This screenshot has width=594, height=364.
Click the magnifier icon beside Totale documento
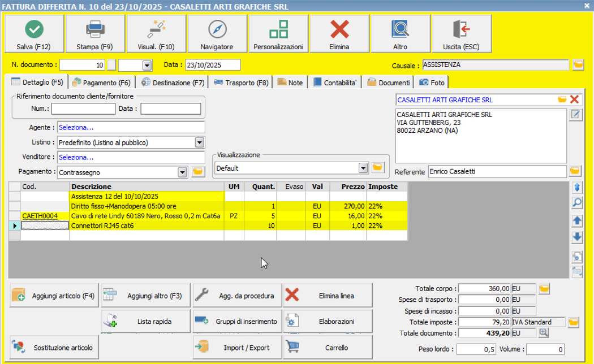[544, 333]
